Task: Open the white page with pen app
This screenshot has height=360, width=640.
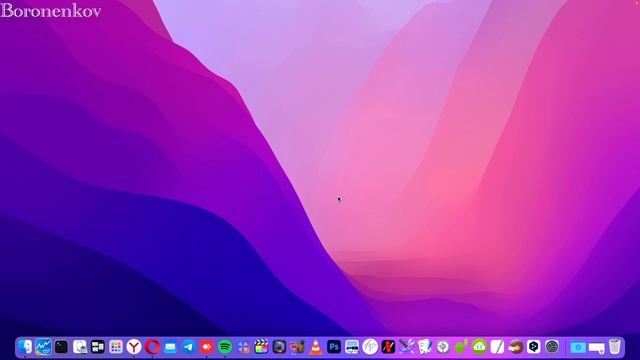Action: pyautogui.click(x=497, y=347)
